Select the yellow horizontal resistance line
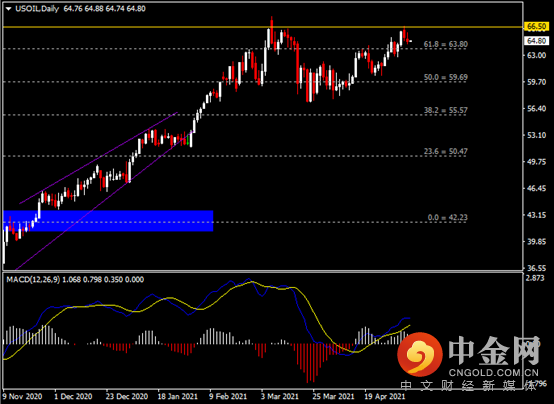Screen dimensions: 554x404 click(263, 27)
